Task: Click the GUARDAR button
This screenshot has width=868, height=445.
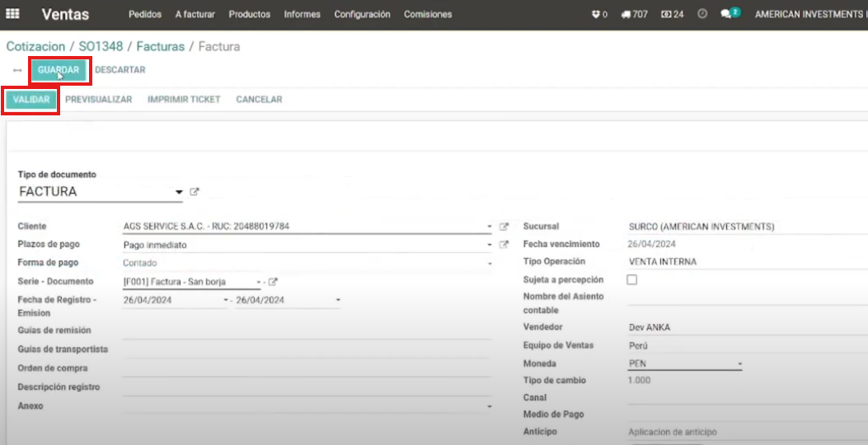Action: [58, 70]
